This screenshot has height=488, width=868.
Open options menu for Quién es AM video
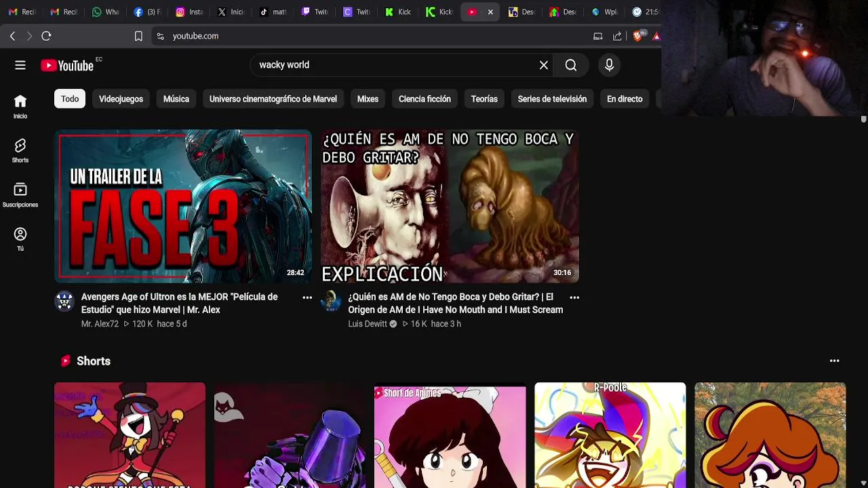click(574, 298)
